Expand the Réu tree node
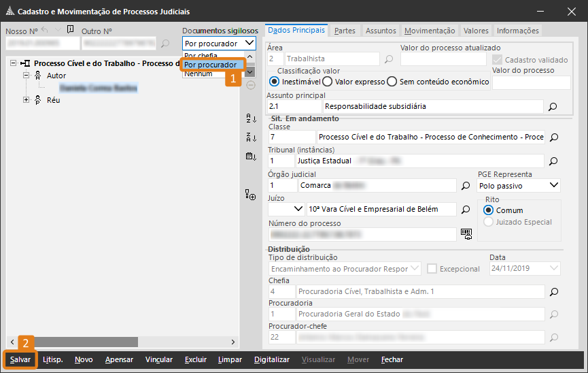This screenshot has height=373, width=588. pos(27,100)
